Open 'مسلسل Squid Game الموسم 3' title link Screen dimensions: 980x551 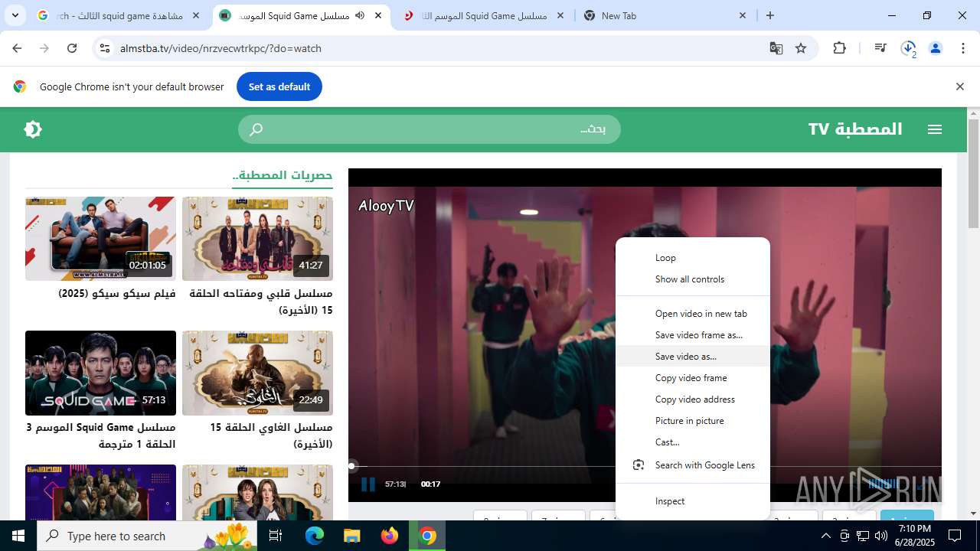(101, 436)
